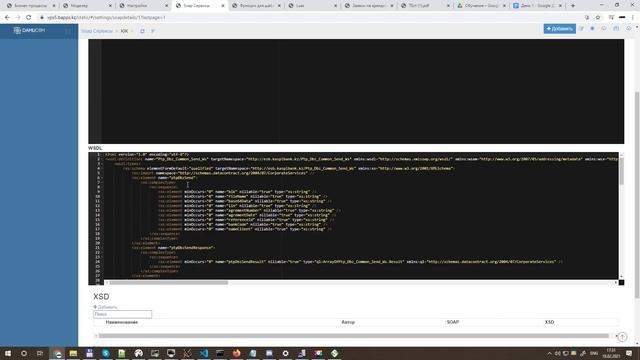Open File Explorer from taskbar
The width and height of the screenshot is (640, 360).
(x=73, y=353)
